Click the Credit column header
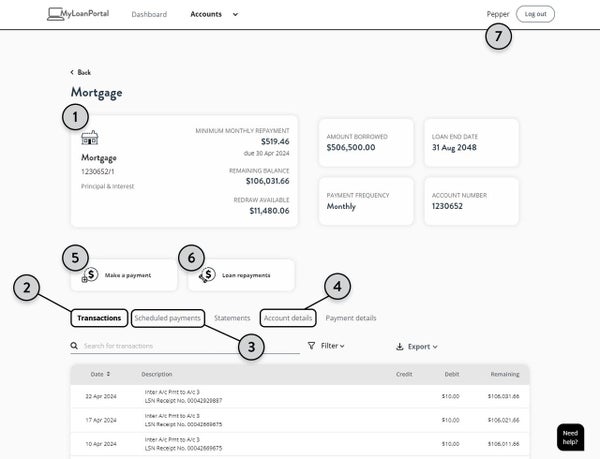Viewport: 600px width, 459px height. [404, 374]
